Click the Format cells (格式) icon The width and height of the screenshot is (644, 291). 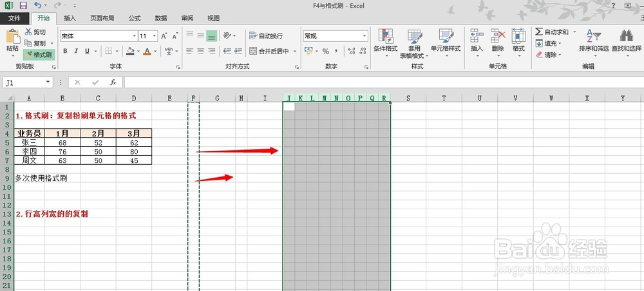pos(518,35)
